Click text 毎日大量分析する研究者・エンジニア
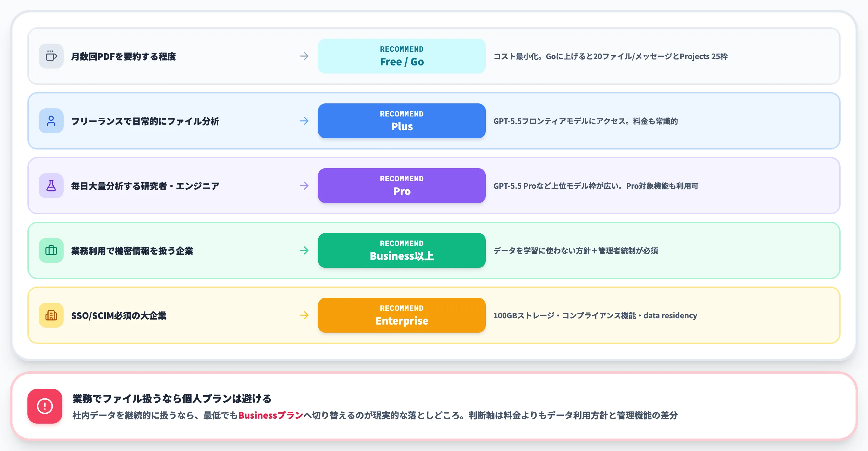Image resolution: width=868 pixels, height=451 pixels. point(145,186)
